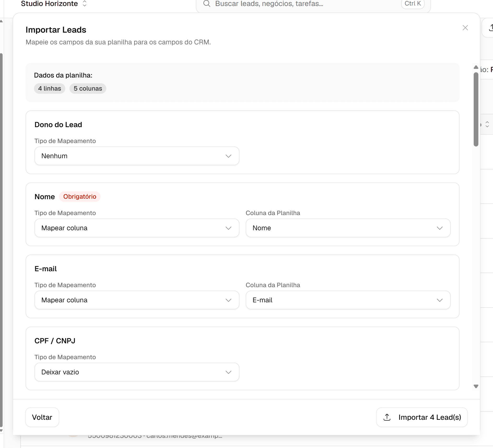Open Studio Horizonte workspace switcher

[x=54, y=4]
